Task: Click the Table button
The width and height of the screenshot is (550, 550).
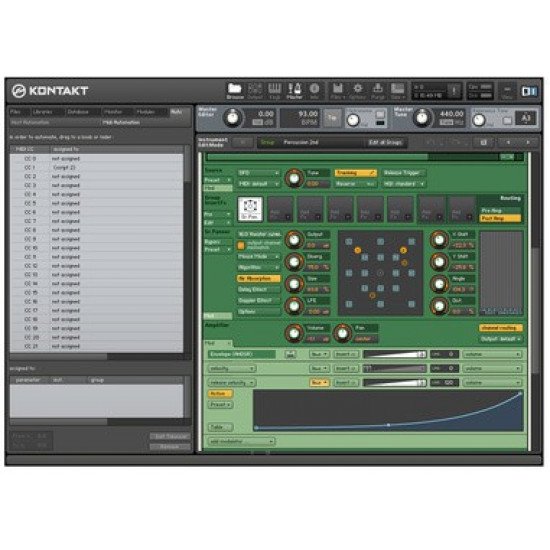Action: pyautogui.click(x=220, y=427)
